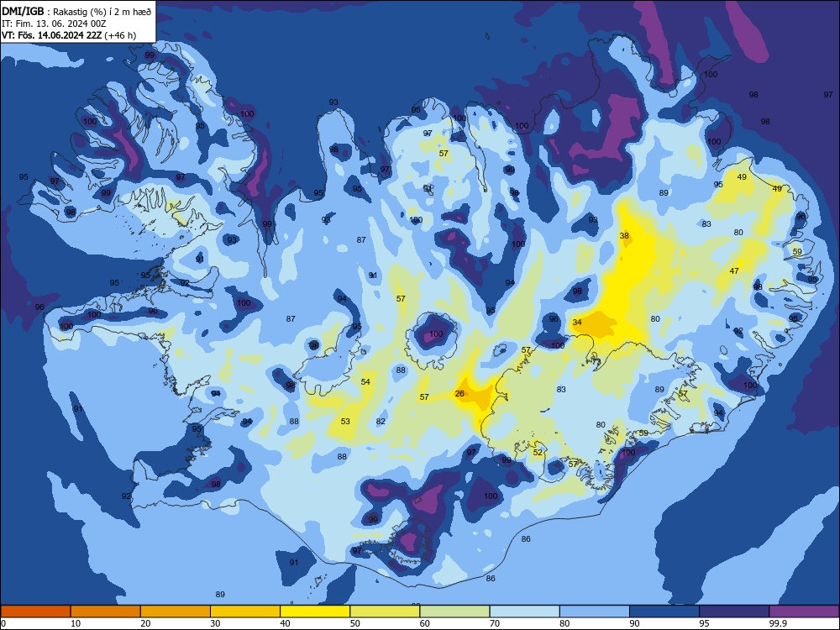Click the 60–70 light green legend swatch

[454, 612]
